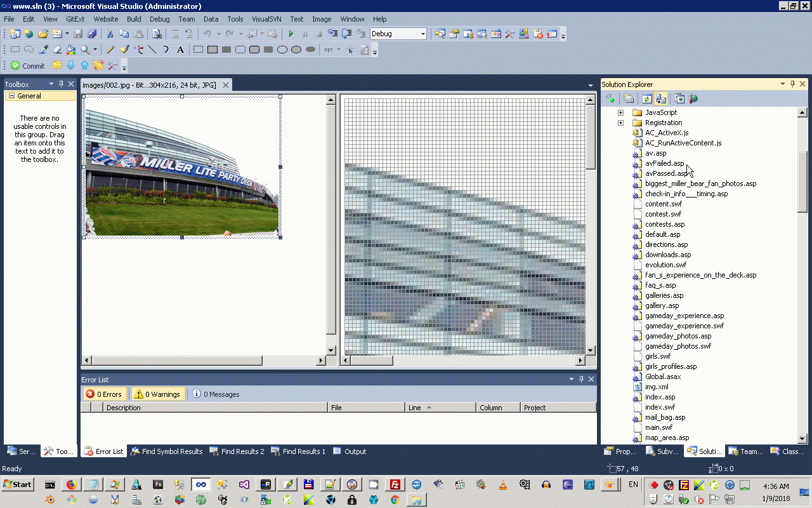
Task: Toggle the Errors filter button
Action: point(104,394)
